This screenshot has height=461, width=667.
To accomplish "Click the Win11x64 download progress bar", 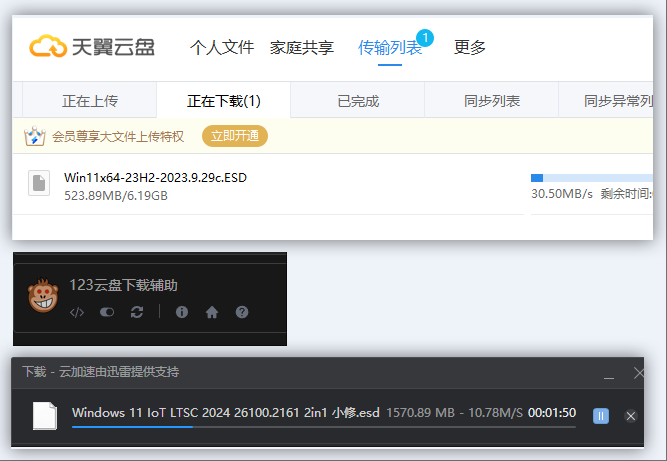I will click(x=592, y=178).
